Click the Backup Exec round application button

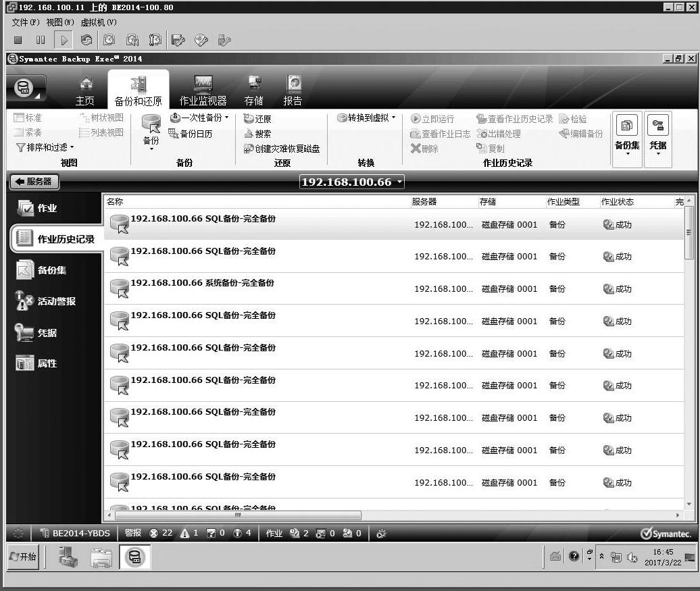click(24, 88)
